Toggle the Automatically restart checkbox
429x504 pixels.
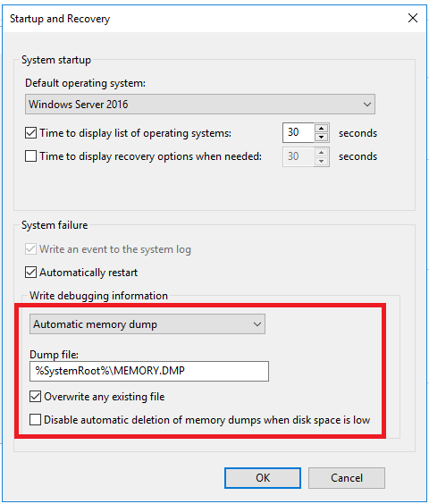tap(31, 273)
